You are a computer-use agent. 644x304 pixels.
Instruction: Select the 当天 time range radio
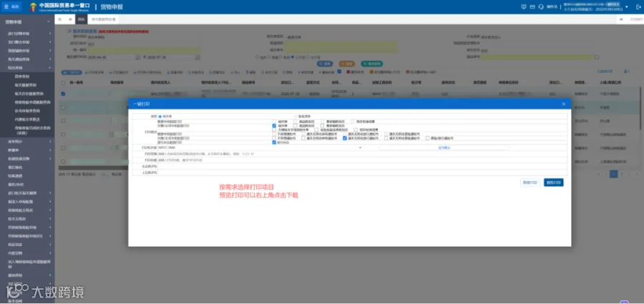pos(257,57)
